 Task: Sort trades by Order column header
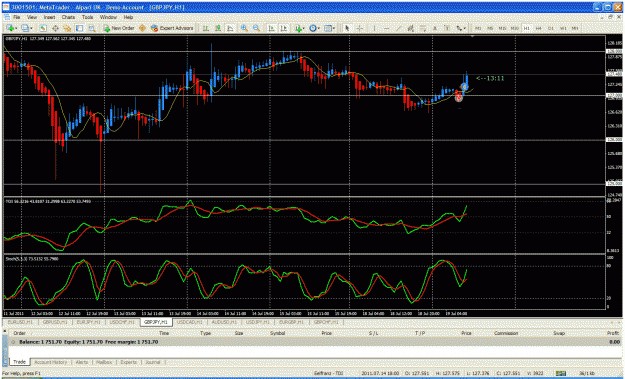(20, 333)
